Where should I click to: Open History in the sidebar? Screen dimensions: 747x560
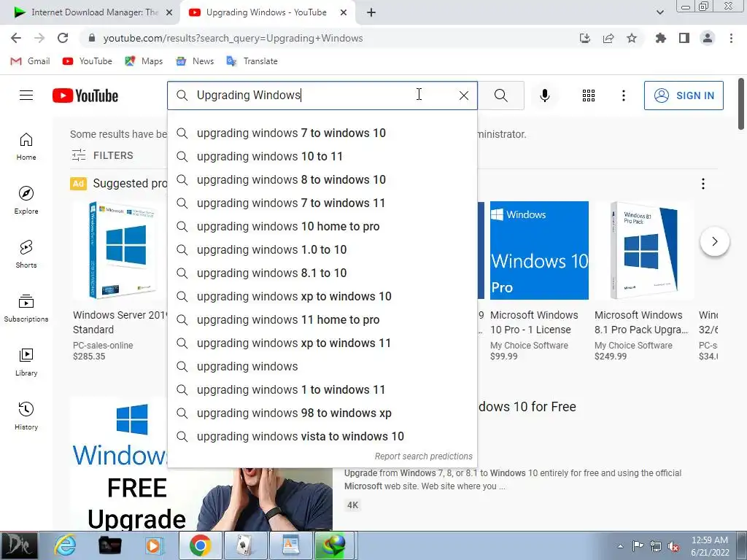pyautogui.click(x=26, y=416)
